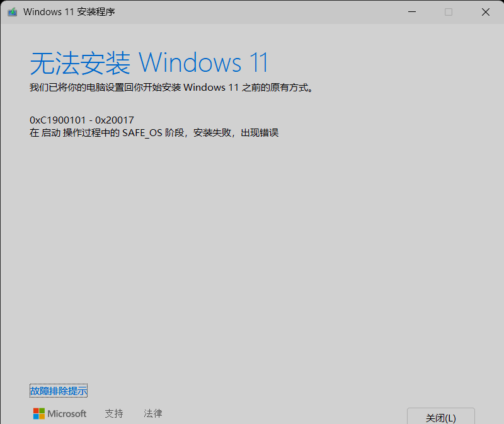Click the SAFE_OS 阶段 error description line
This screenshot has height=424, width=504.
154,133
